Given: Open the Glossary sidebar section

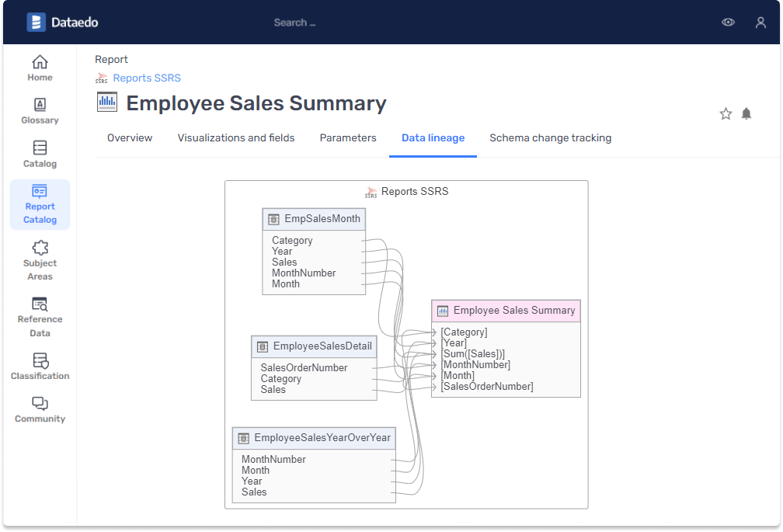Looking at the screenshot, I should [40, 111].
